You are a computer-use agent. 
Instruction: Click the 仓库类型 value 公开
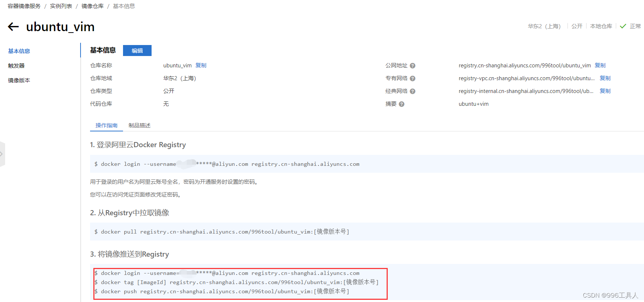(x=169, y=91)
